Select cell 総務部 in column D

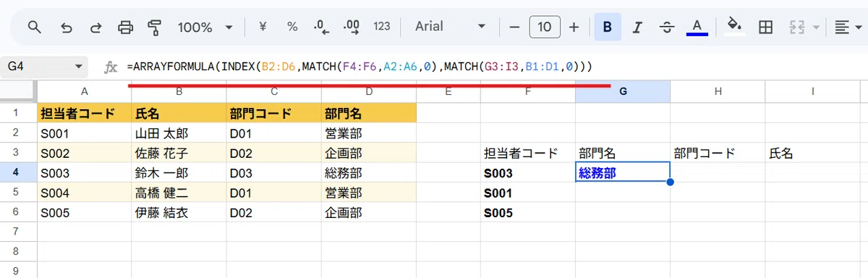pyautogui.click(x=369, y=172)
